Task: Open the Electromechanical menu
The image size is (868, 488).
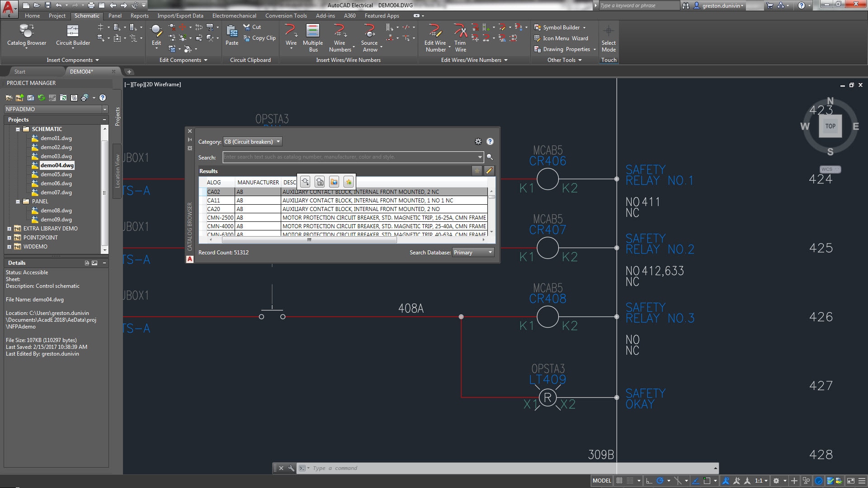Action: pyautogui.click(x=234, y=15)
